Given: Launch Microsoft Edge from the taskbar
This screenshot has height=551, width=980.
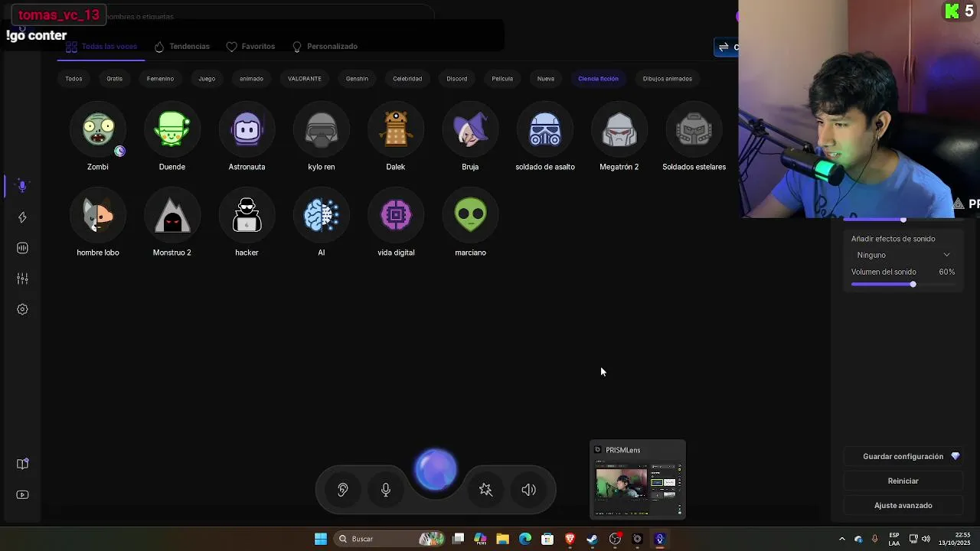Looking at the screenshot, I should pos(525,539).
